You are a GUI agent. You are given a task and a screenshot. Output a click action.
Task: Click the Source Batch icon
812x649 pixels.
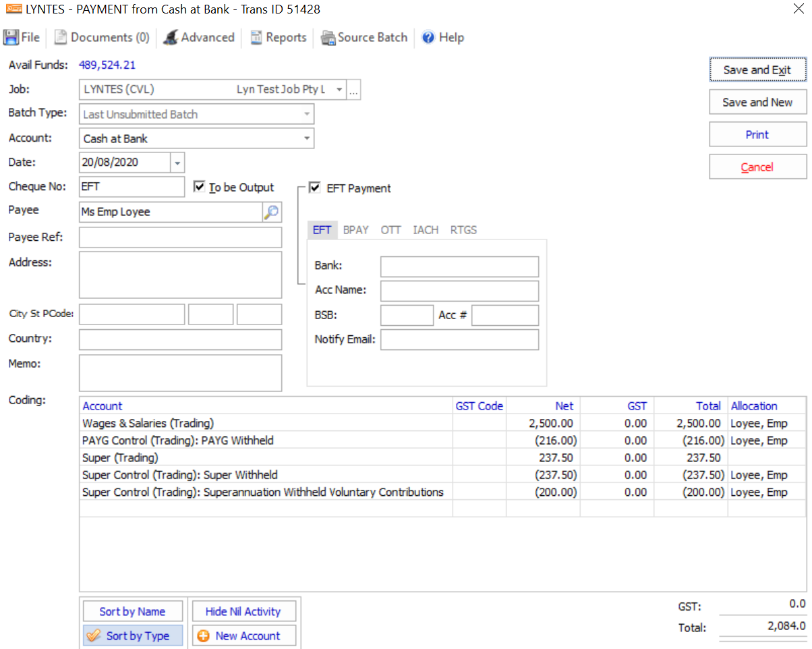click(328, 38)
